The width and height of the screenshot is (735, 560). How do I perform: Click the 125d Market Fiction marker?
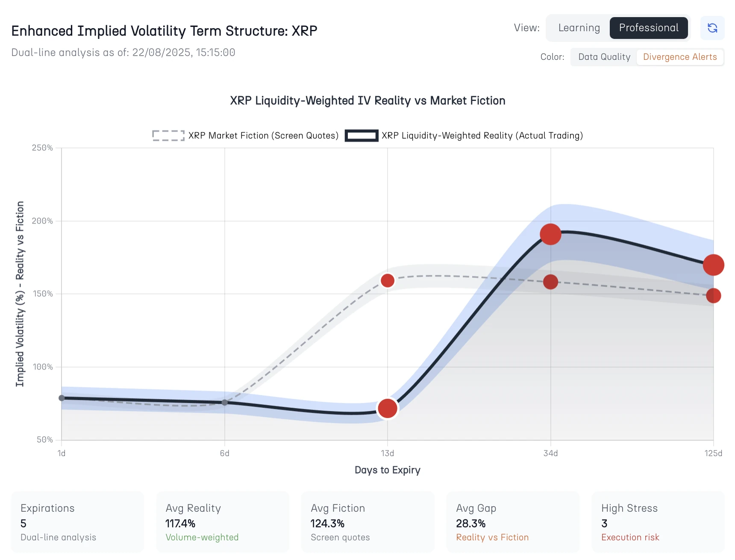click(x=713, y=295)
